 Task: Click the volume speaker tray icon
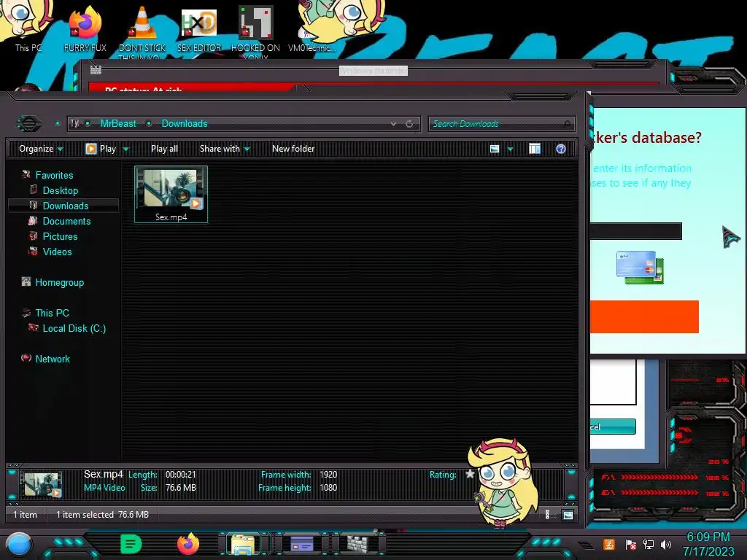click(x=666, y=544)
